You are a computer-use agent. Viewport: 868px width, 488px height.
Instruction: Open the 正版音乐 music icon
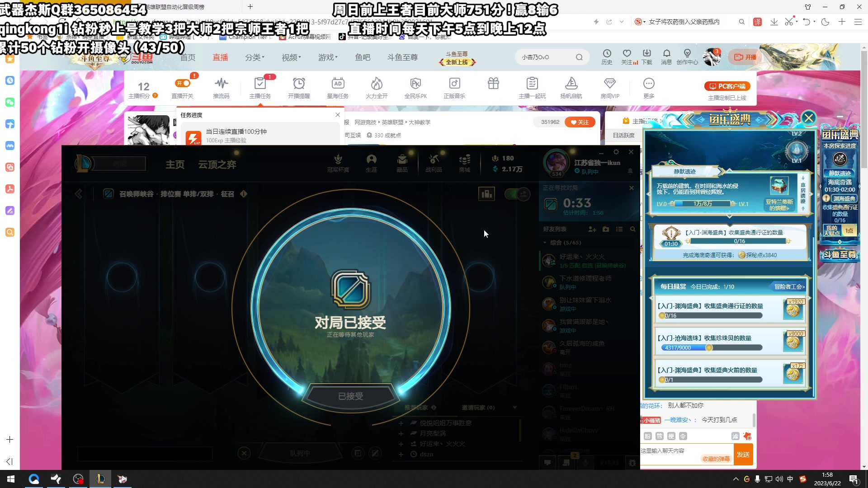point(454,87)
